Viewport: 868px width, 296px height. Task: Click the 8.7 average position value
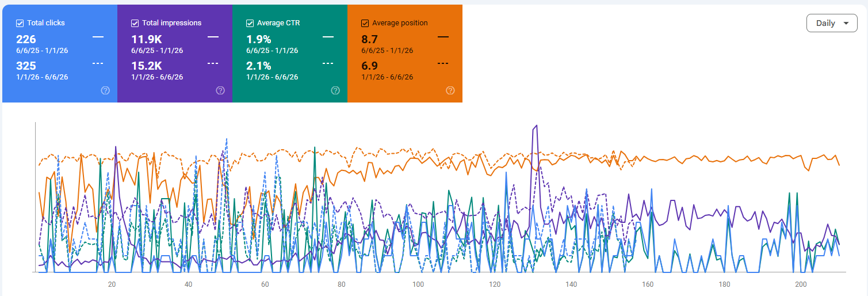369,40
